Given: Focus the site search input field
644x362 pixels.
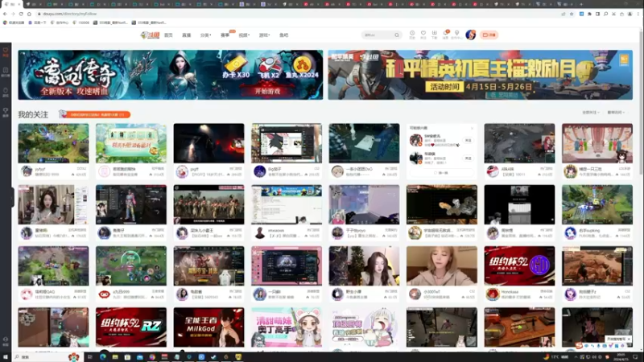Looking at the screenshot, I should click(x=378, y=35).
